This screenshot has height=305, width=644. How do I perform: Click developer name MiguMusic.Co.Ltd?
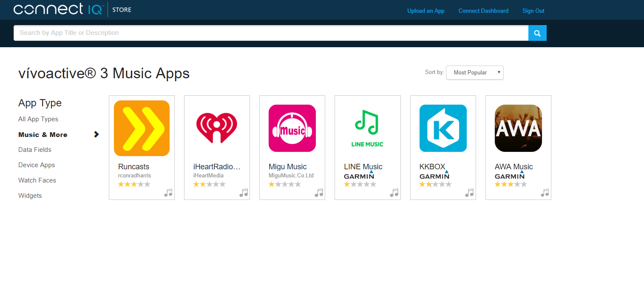click(x=291, y=175)
